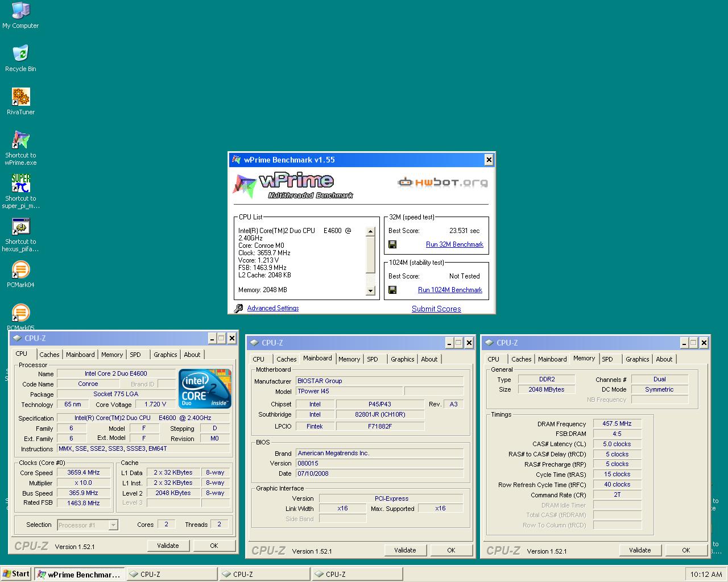Open About tab in left CPU-Z window

pyautogui.click(x=192, y=355)
